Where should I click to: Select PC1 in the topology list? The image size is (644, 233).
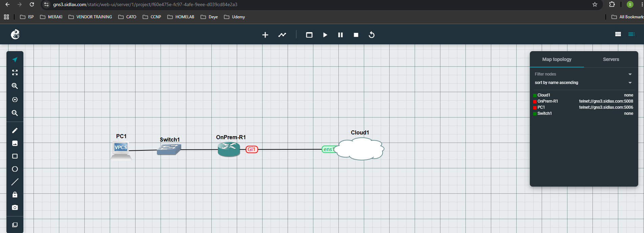pyautogui.click(x=541, y=107)
